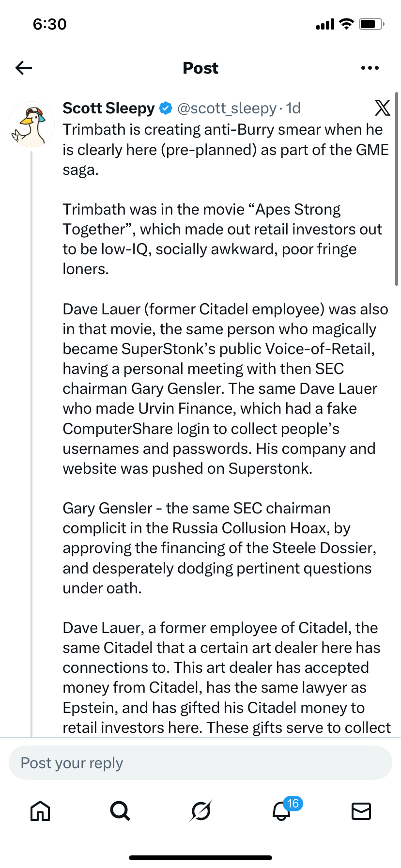
Task: Tap the X logo beside the post
Action: pos(382,108)
